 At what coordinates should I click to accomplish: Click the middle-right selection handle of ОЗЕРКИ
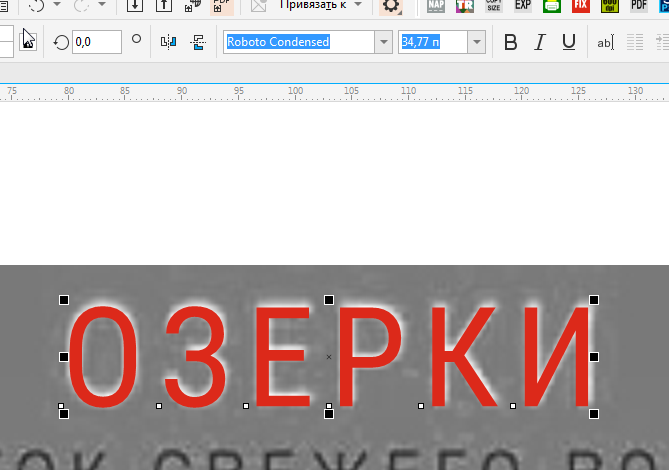pyautogui.click(x=594, y=357)
